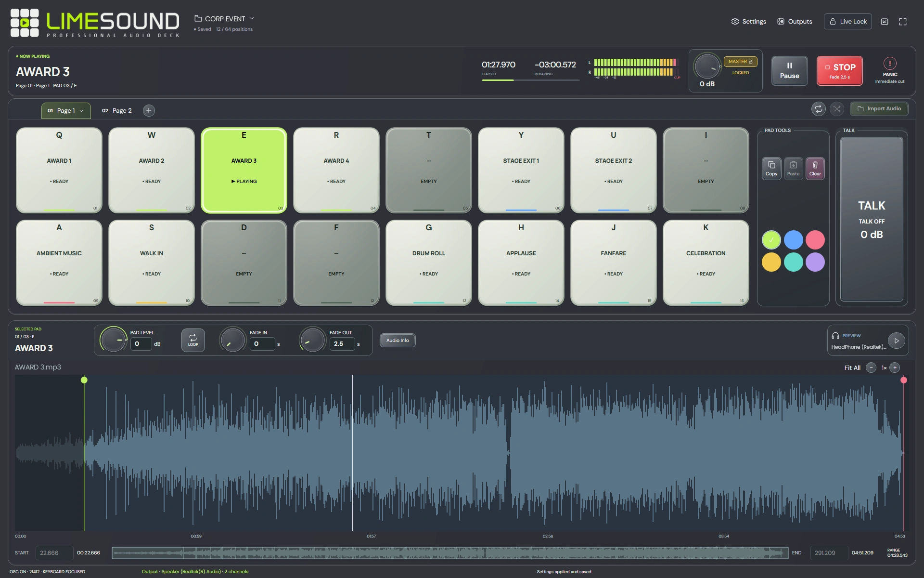The height and width of the screenshot is (578, 924).
Task: Copy the selected pad
Action: click(x=771, y=168)
